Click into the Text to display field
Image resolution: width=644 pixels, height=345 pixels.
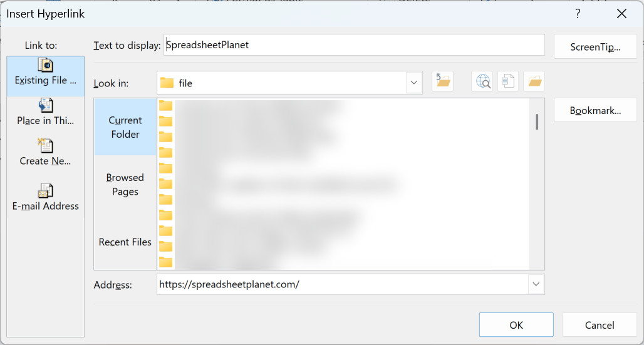354,44
